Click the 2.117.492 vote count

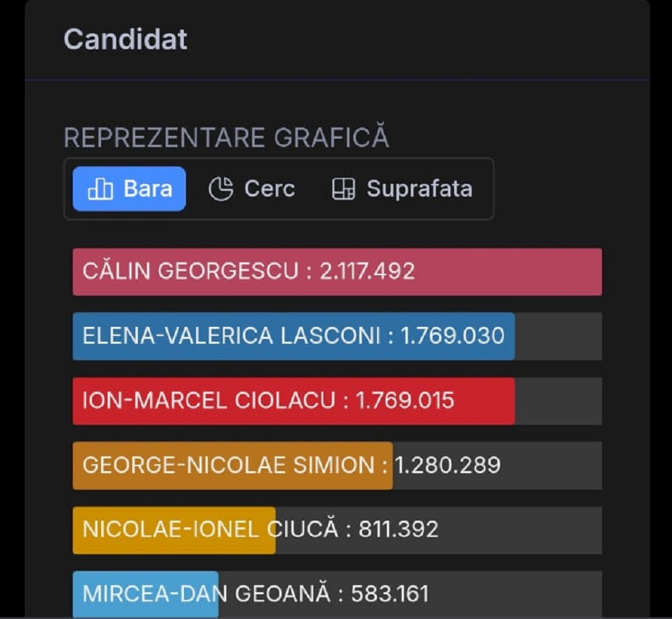(367, 272)
